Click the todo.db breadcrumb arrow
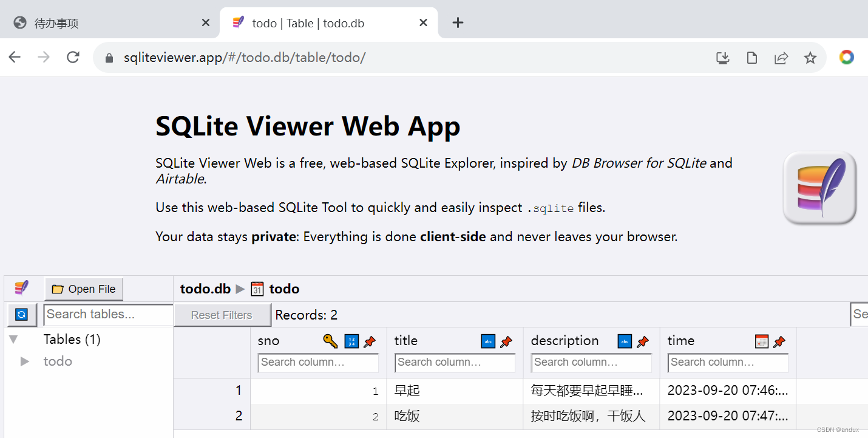Screen dimensions: 868x438 click(240, 289)
